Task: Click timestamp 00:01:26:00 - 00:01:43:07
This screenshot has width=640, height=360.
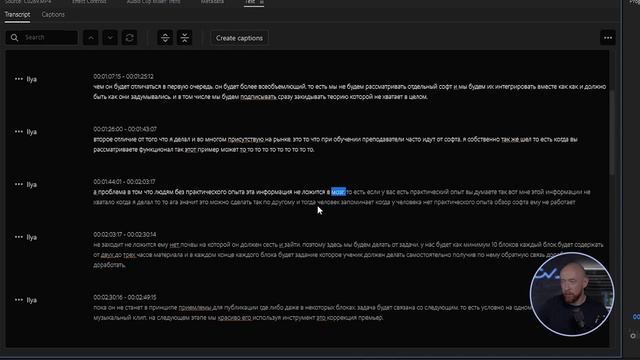Action: [125, 129]
